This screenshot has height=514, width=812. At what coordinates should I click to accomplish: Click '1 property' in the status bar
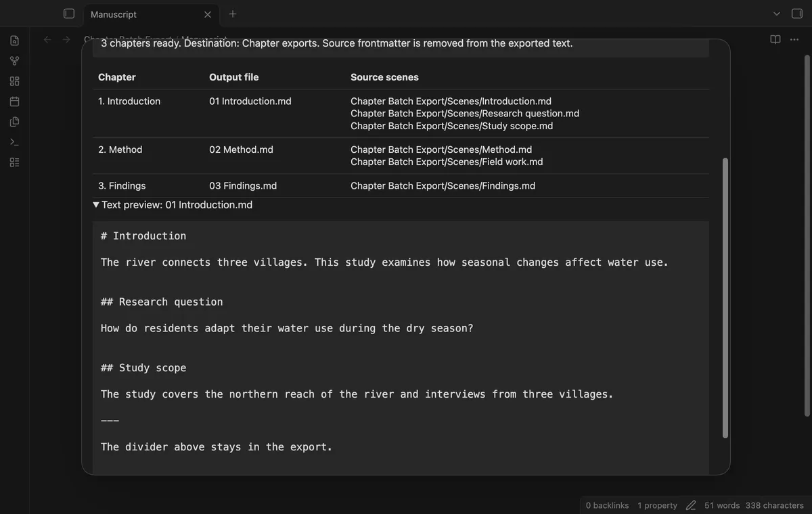(x=657, y=505)
